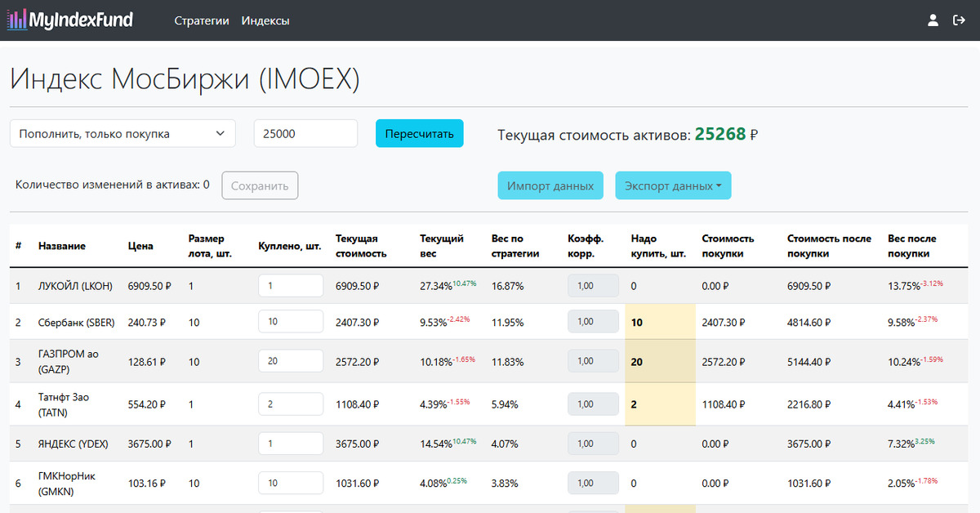Click the Название column header
Viewport: 980px width, 513px height.
62,246
